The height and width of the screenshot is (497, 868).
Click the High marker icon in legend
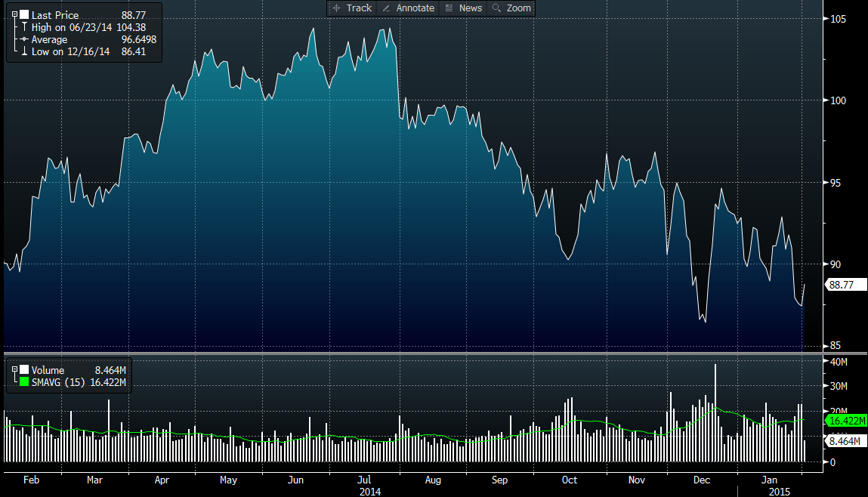pos(24,27)
